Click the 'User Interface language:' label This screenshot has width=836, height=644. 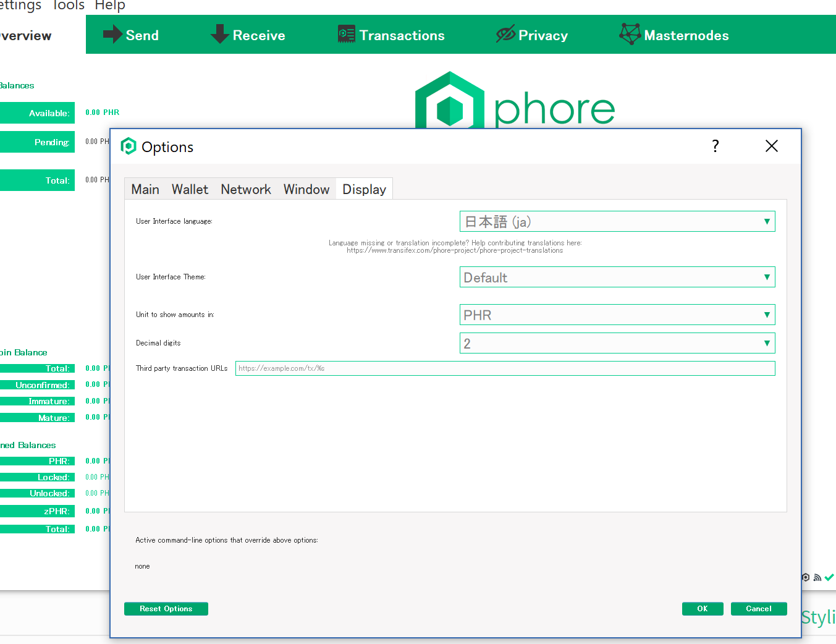[174, 221]
